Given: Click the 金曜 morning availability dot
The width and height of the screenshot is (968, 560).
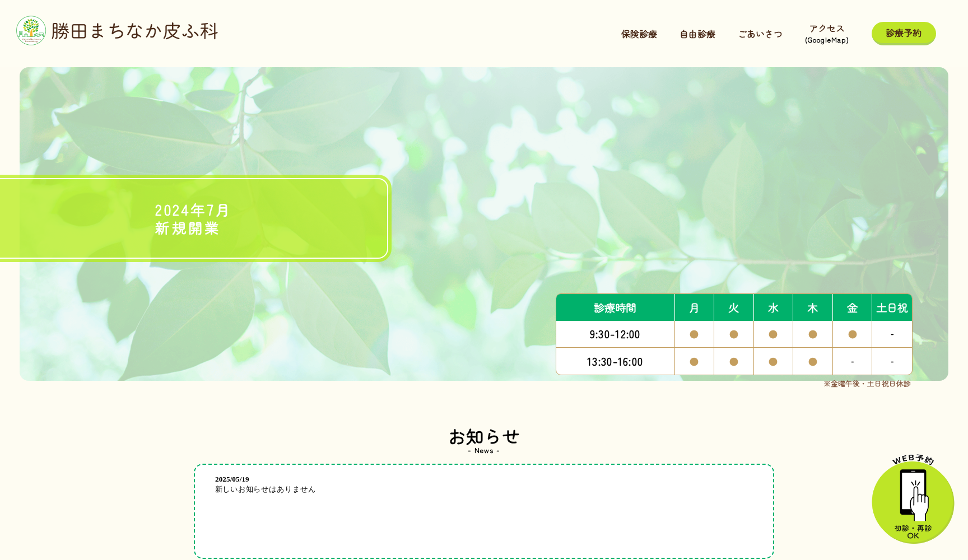Looking at the screenshot, I should [x=852, y=334].
